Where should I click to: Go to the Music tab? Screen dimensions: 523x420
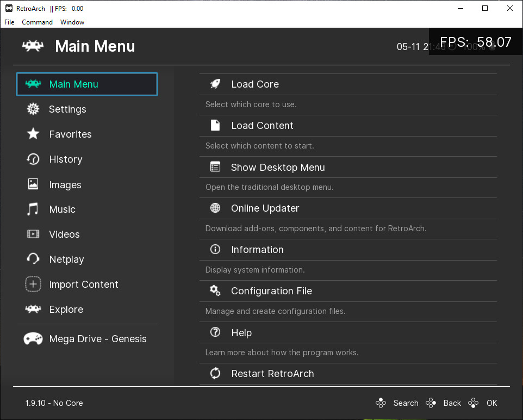(x=87, y=209)
